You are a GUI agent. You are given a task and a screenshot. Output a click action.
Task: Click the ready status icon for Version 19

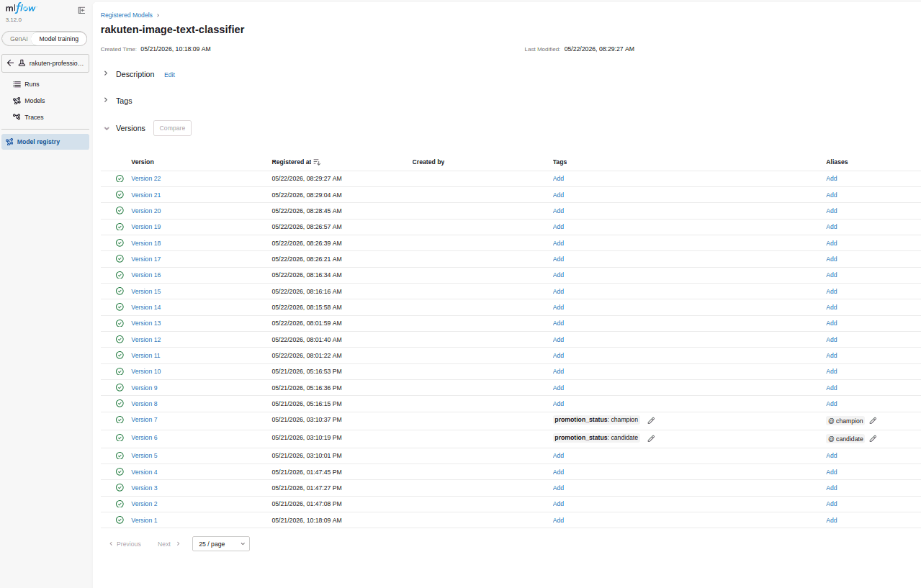click(120, 227)
